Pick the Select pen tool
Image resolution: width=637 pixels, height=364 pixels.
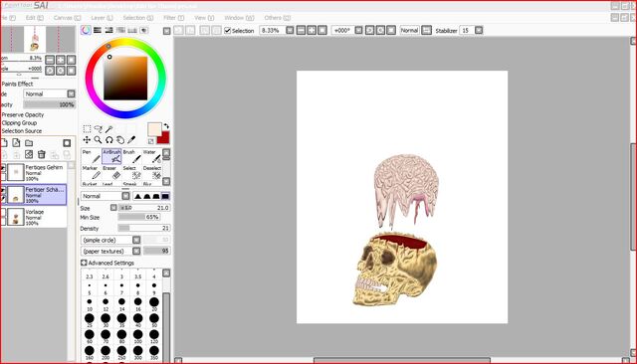click(132, 172)
